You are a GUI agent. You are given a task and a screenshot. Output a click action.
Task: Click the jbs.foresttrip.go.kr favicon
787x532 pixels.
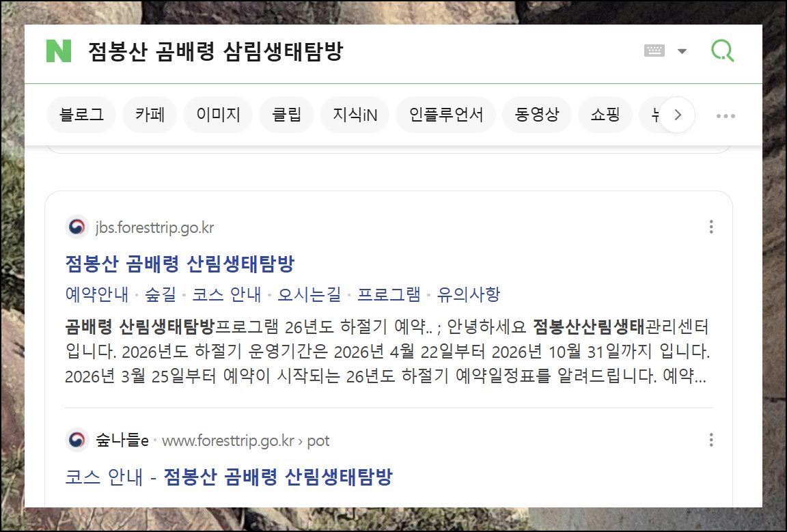click(77, 227)
